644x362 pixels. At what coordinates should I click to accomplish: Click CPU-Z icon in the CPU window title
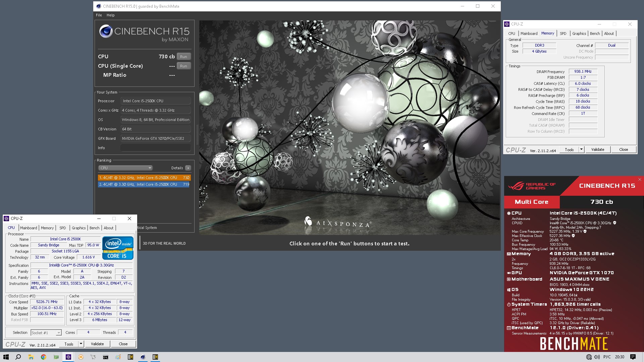pyautogui.click(x=6, y=219)
